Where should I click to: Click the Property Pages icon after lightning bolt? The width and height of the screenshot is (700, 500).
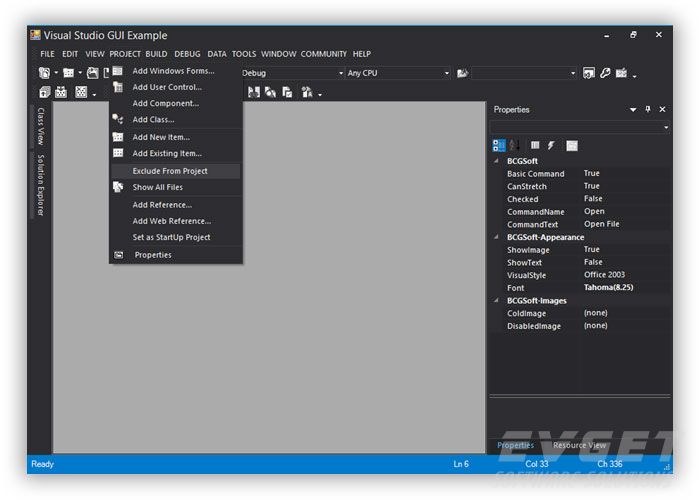coord(572,146)
